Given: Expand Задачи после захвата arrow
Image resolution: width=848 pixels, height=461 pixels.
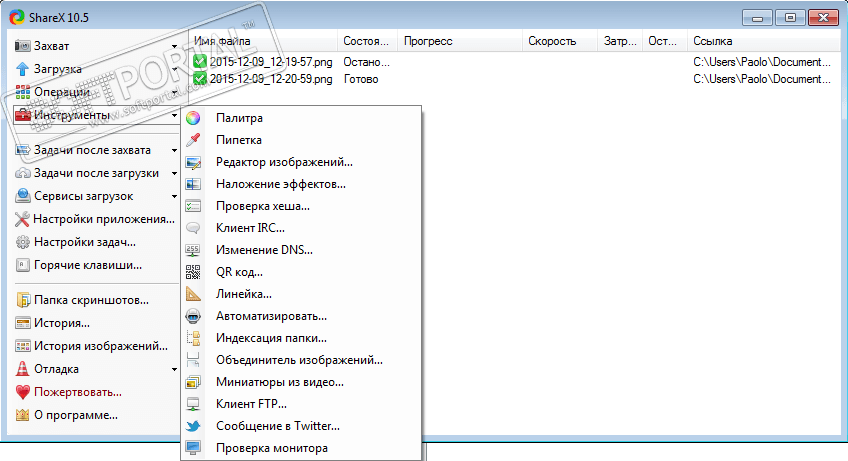Looking at the screenshot, I should point(174,150).
